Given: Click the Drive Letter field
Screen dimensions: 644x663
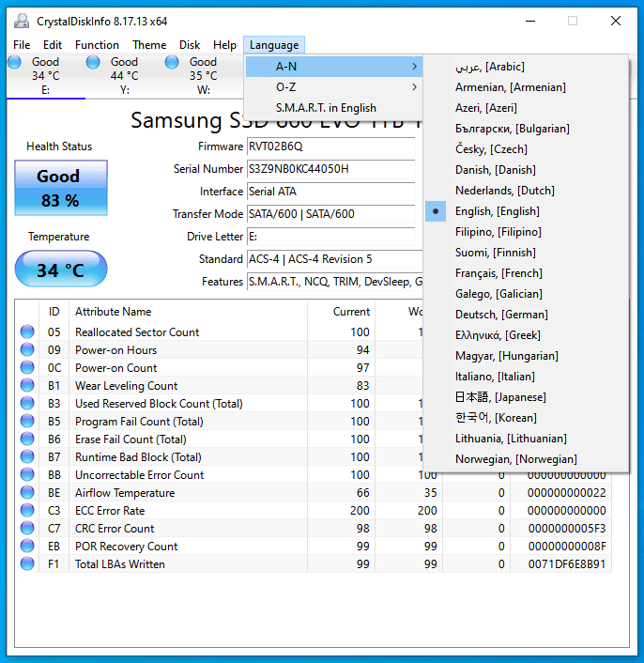Looking at the screenshot, I should tap(330, 237).
